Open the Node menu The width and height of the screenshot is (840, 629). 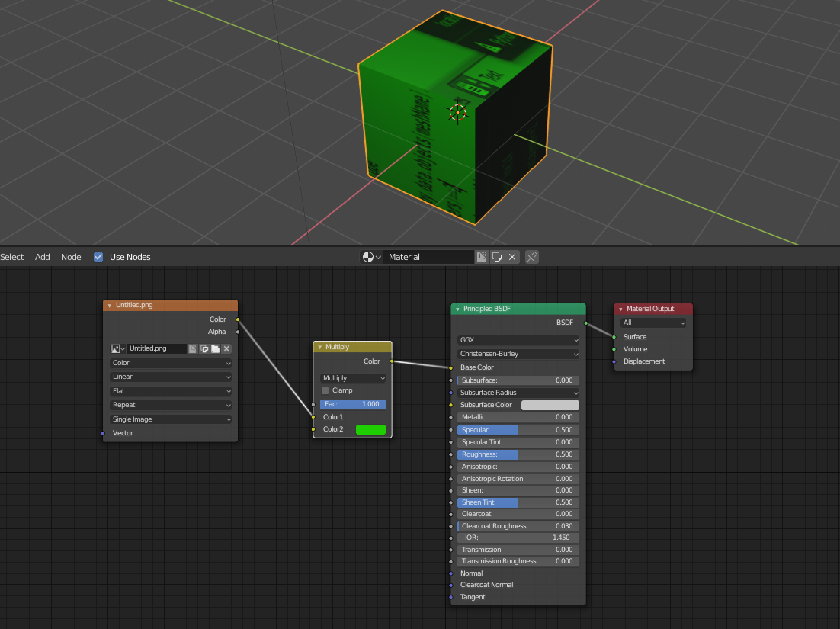[x=71, y=256]
